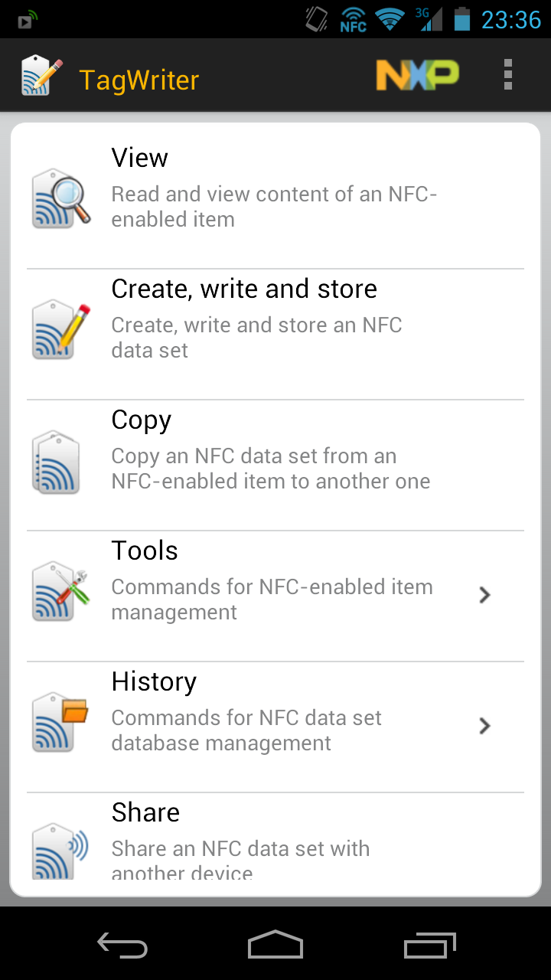Open the View menu entry
Viewport: 551px width, 980px height.
tap(139, 158)
